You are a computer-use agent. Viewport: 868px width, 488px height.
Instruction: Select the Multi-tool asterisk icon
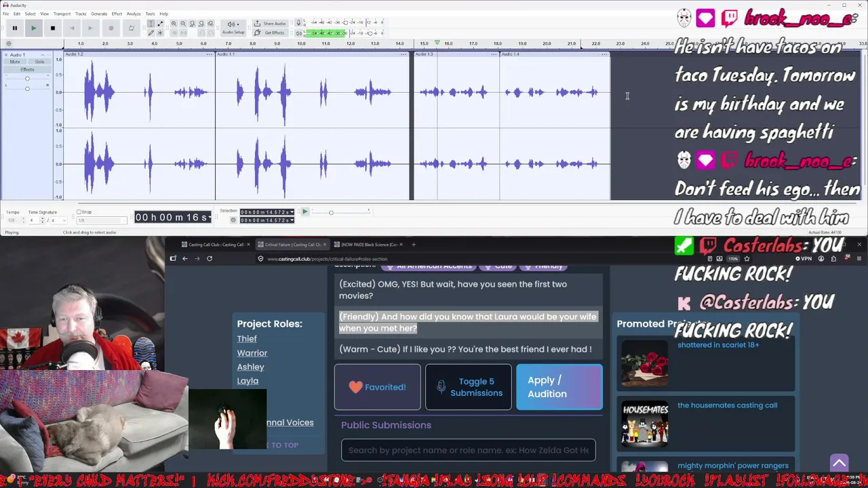160,33
